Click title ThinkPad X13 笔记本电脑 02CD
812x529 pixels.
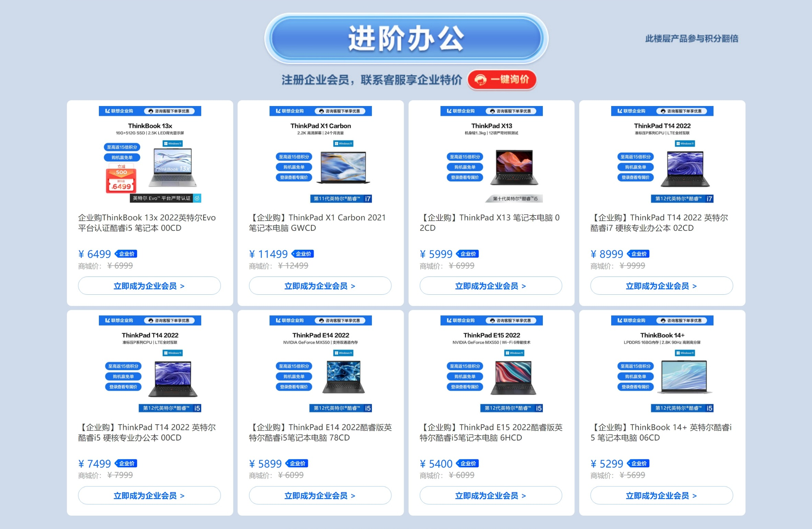coord(490,223)
